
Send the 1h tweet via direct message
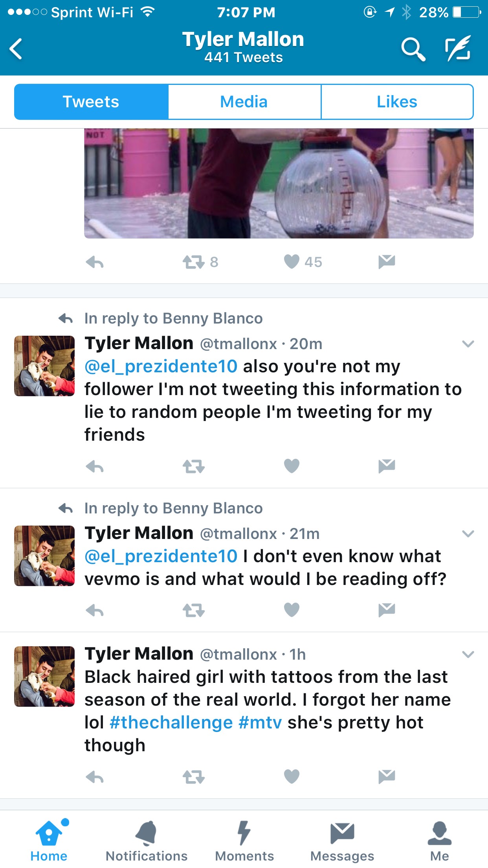(387, 776)
